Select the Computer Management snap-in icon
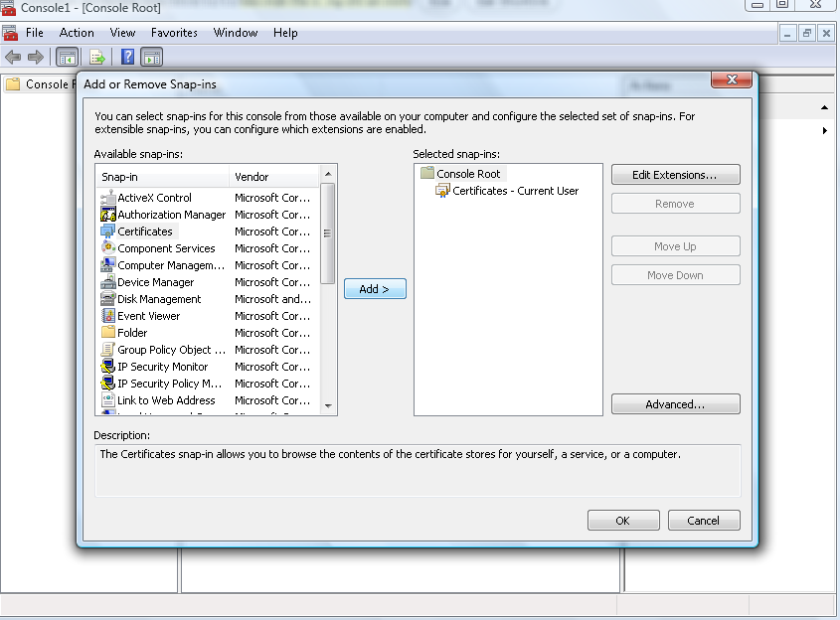The width and height of the screenshot is (840, 620). pos(108,265)
